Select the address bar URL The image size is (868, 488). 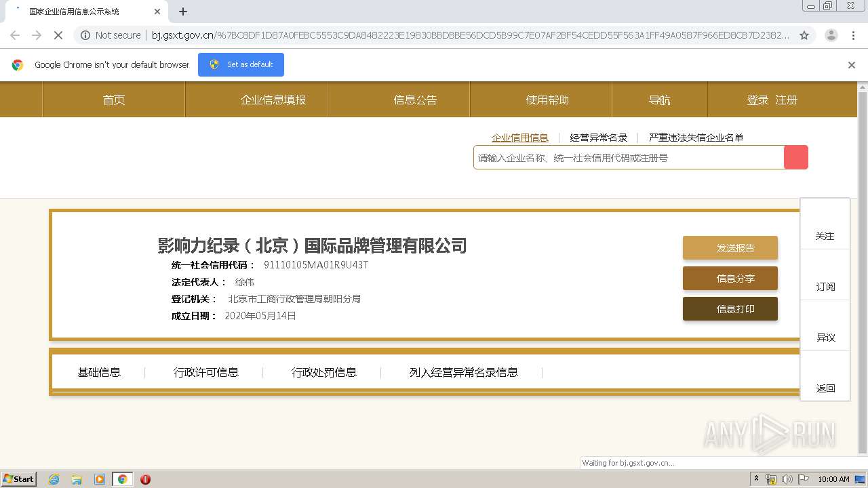(470, 35)
